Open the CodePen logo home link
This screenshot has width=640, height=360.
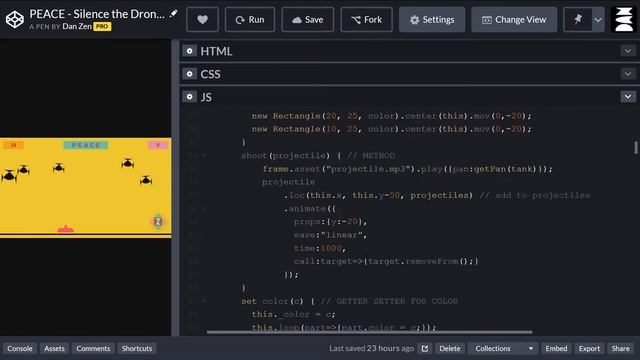15,20
